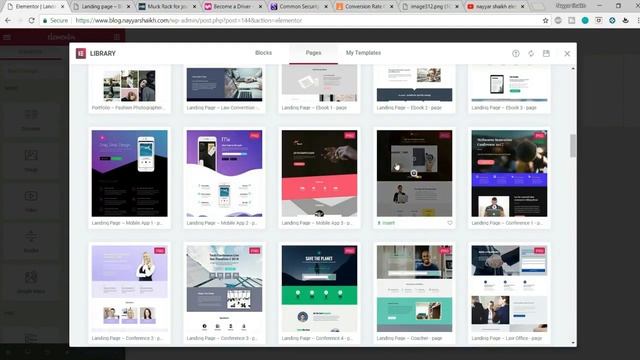
Task: Open Elementor widgets grid icon behind library
Action: tap(117, 37)
